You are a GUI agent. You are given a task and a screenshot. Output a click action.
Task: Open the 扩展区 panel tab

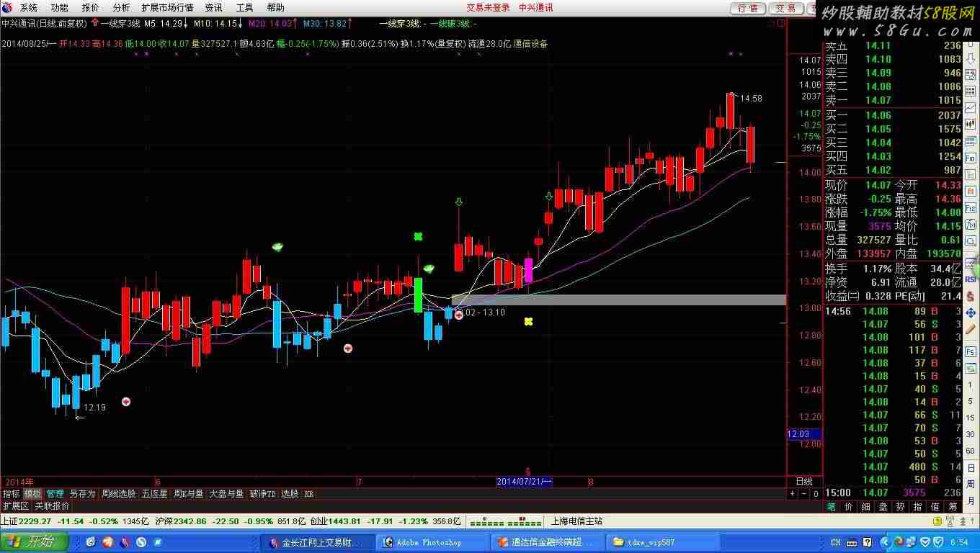[15, 506]
